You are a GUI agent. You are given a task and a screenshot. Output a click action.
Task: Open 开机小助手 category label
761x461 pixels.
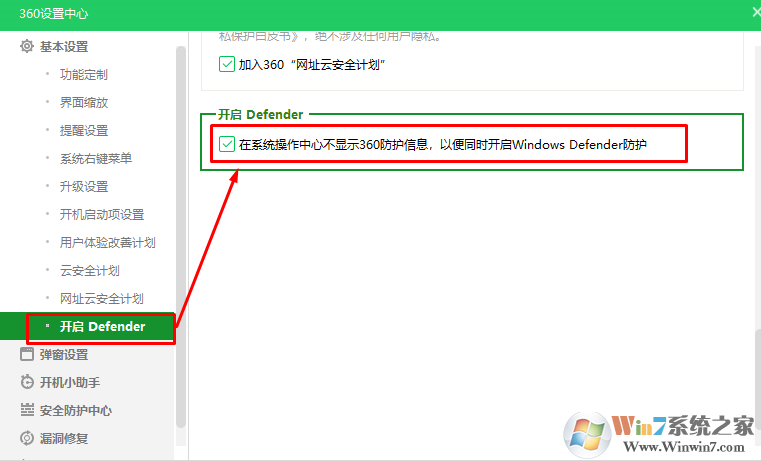[70, 382]
